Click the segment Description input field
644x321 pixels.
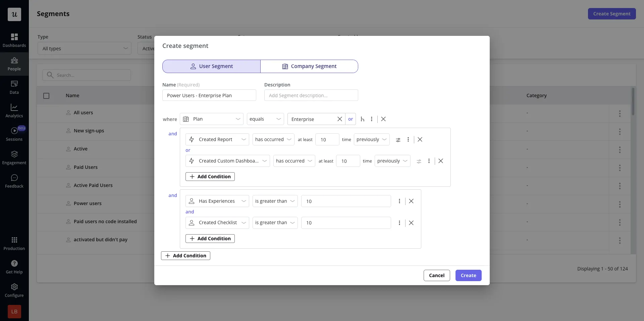pos(311,95)
